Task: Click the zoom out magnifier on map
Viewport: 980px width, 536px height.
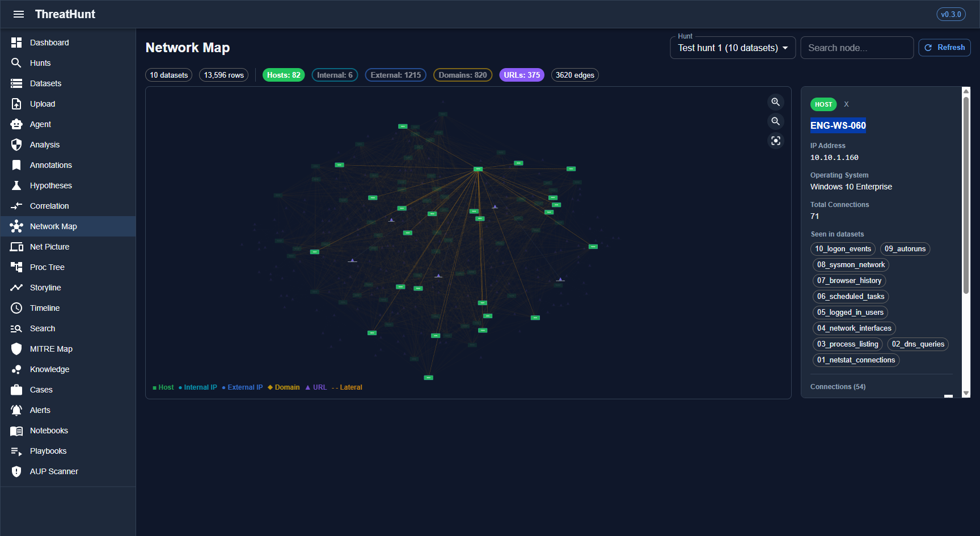Action: tap(775, 121)
